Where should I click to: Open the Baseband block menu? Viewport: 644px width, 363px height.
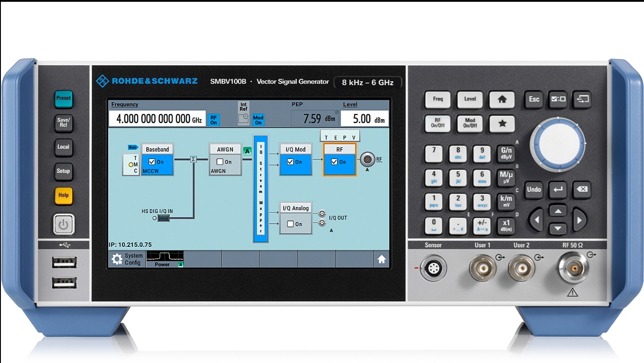pos(157,149)
